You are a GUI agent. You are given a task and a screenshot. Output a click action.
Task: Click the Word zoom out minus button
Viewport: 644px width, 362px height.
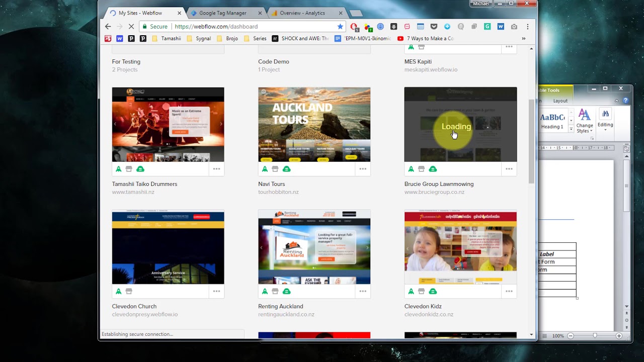click(x=571, y=336)
